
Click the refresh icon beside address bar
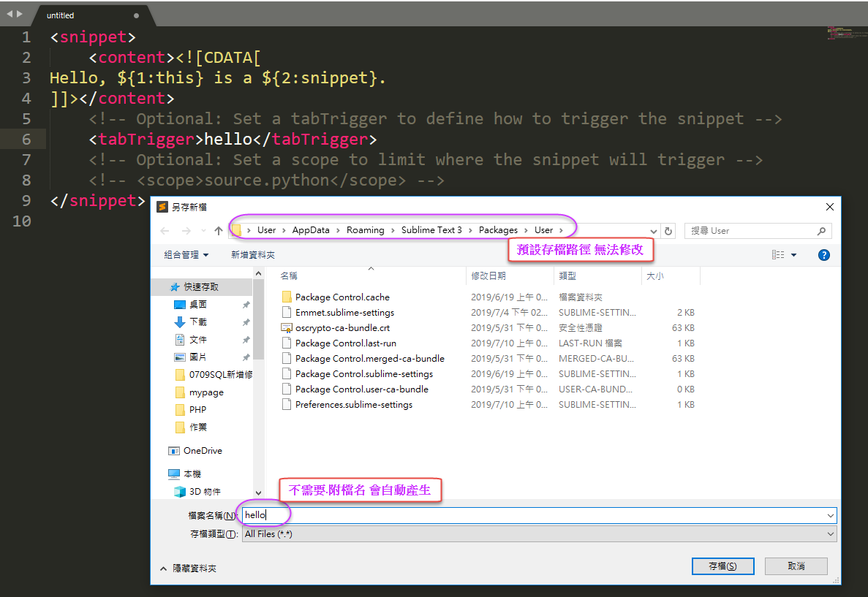pyautogui.click(x=668, y=231)
